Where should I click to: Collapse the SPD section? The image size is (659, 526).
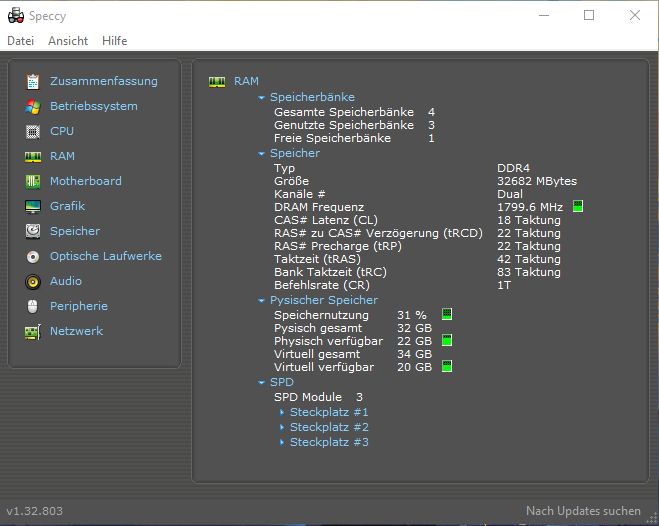(261, 383)
